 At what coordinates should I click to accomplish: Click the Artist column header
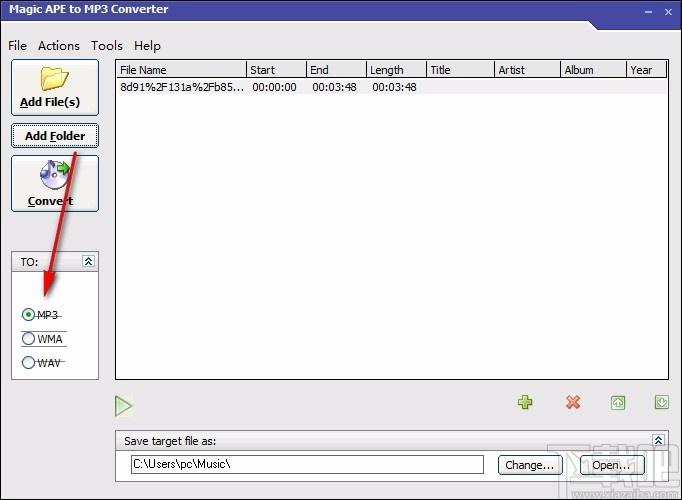(528, 70)
